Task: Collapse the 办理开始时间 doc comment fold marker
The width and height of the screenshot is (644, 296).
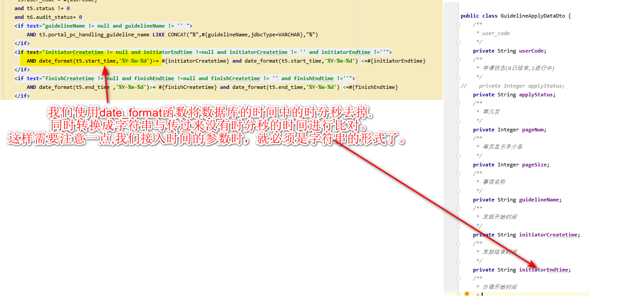Action: (x=458, y=278)
